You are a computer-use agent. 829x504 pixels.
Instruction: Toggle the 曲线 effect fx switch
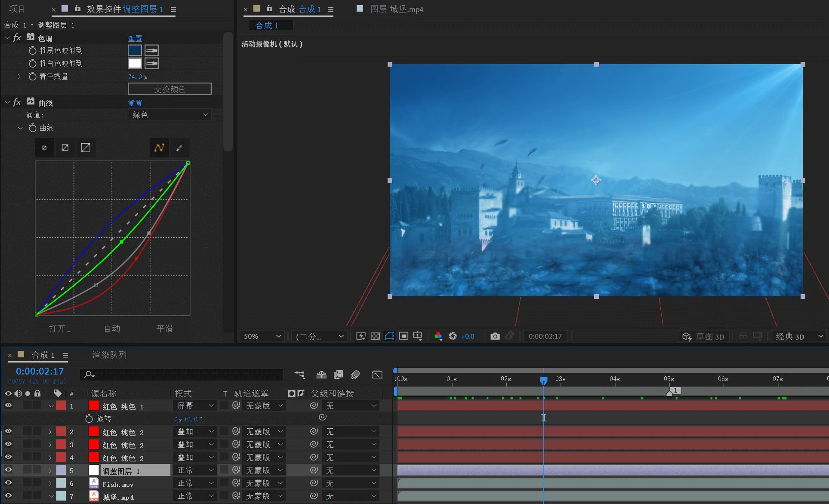17,102
